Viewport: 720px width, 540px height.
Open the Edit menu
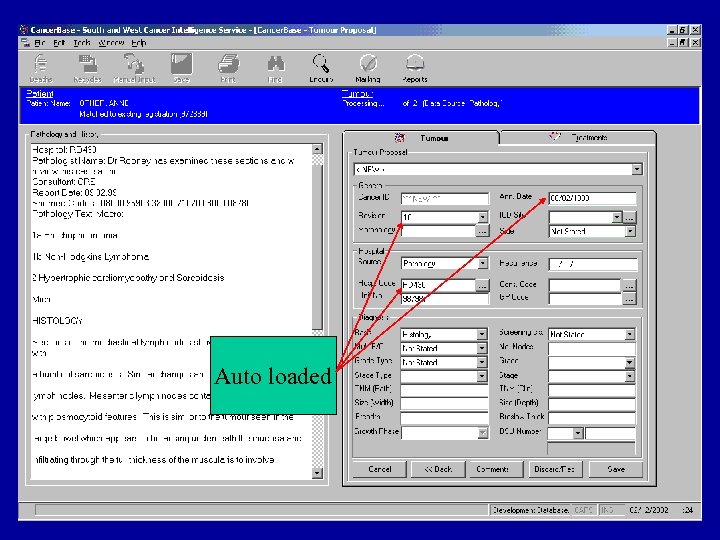pos(59,43)
